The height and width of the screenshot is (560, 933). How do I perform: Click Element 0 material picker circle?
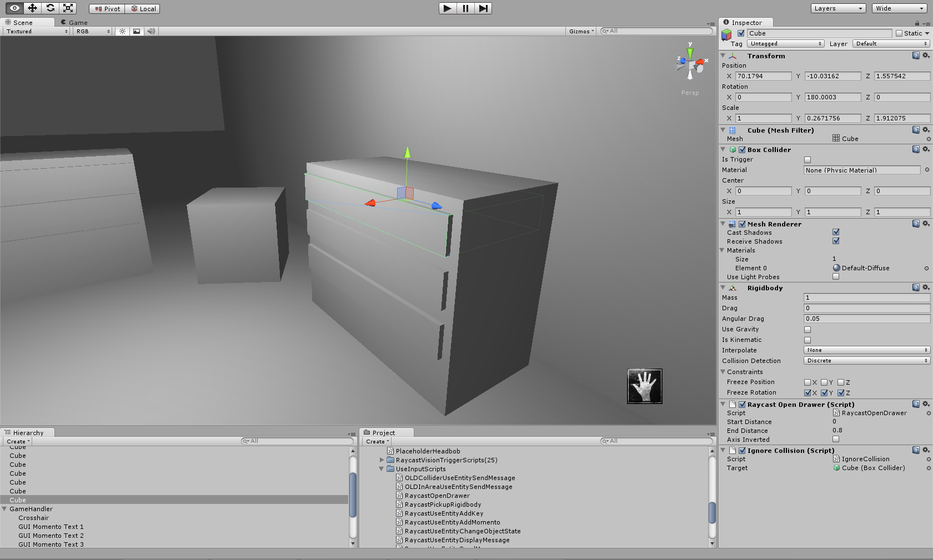click(926, 268)
